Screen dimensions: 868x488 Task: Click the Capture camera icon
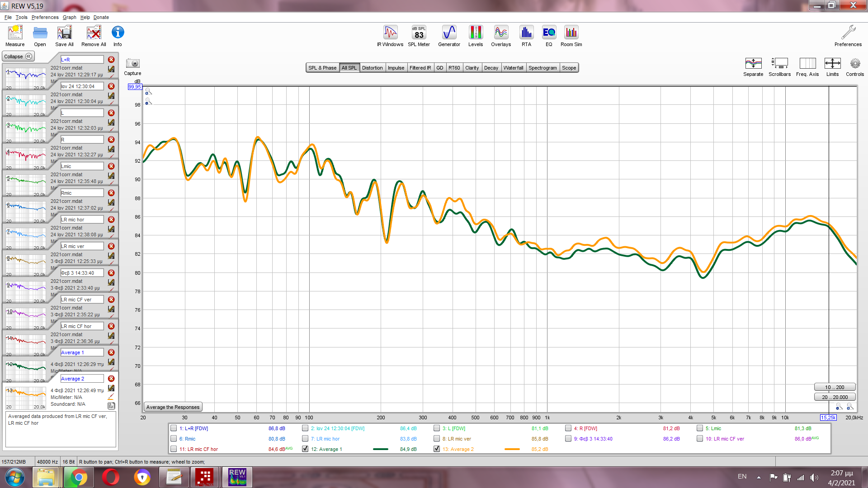click(132, 64)
